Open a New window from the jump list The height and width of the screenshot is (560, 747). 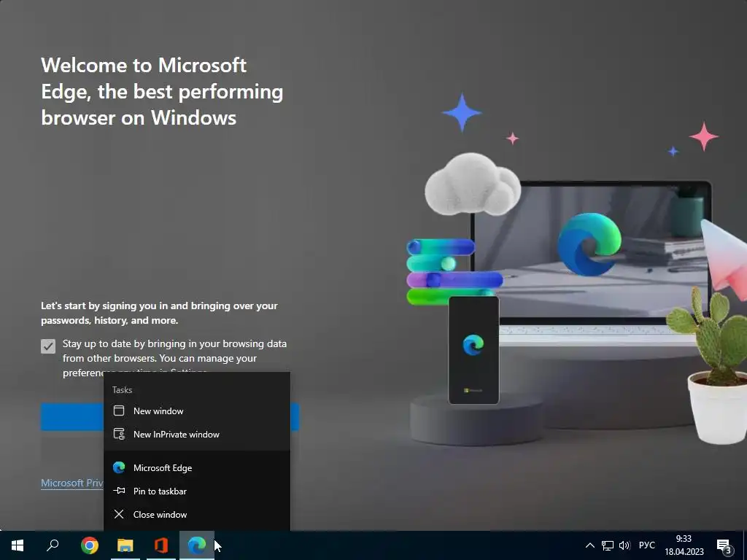coord(197,411)
